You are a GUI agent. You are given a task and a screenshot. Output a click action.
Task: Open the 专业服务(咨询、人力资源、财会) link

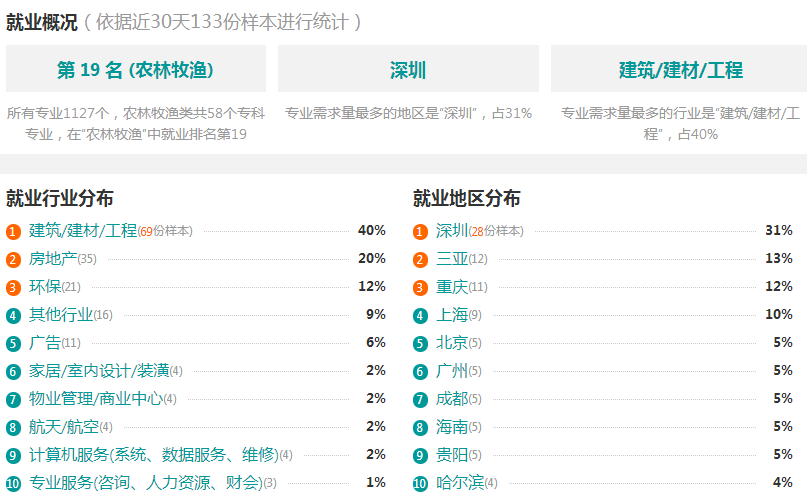(x=146, y=483)
